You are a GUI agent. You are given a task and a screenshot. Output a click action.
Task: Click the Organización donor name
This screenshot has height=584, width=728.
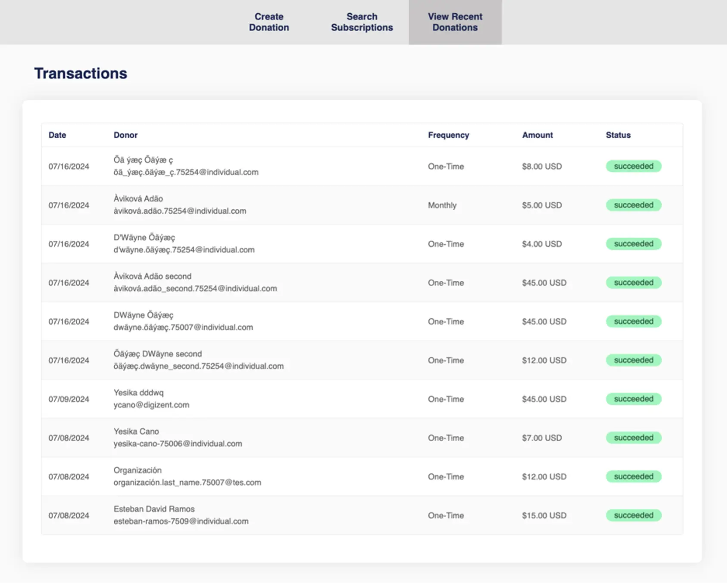coord(137,470)
